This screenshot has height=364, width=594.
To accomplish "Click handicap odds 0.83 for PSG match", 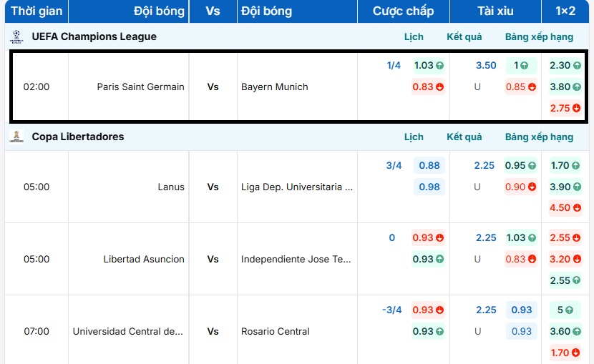I will [x=428, y=87].
